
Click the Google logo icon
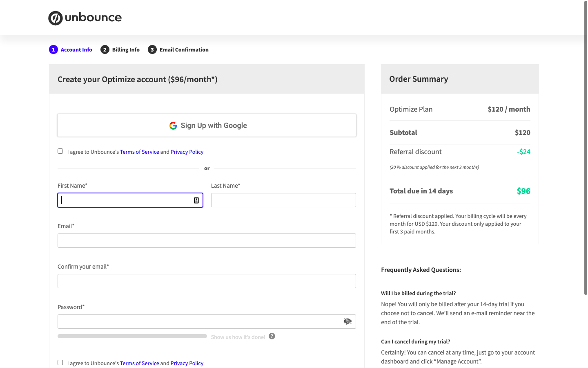pyautogui.click(x=173, y=126)
